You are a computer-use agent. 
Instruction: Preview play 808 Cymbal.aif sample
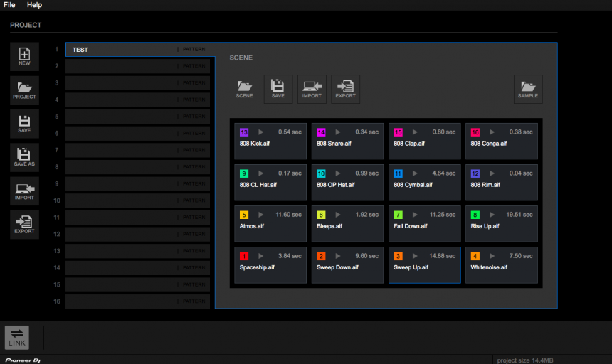pos(415,173)
